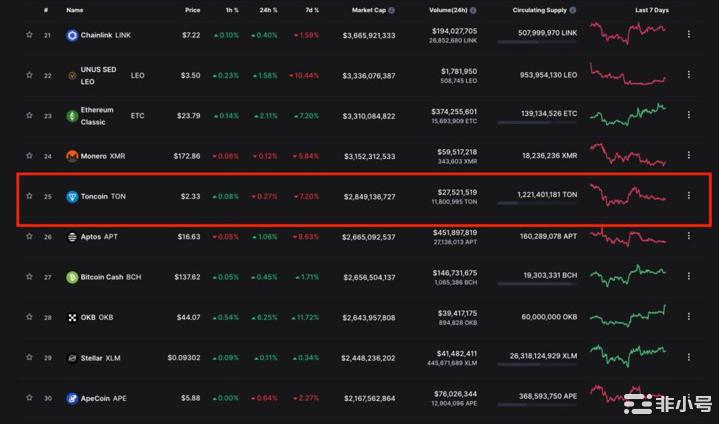This screenshot has height=424, width=719.
Task: Click the Stellar coin logo icon
Action: click(x=72, y=358)
